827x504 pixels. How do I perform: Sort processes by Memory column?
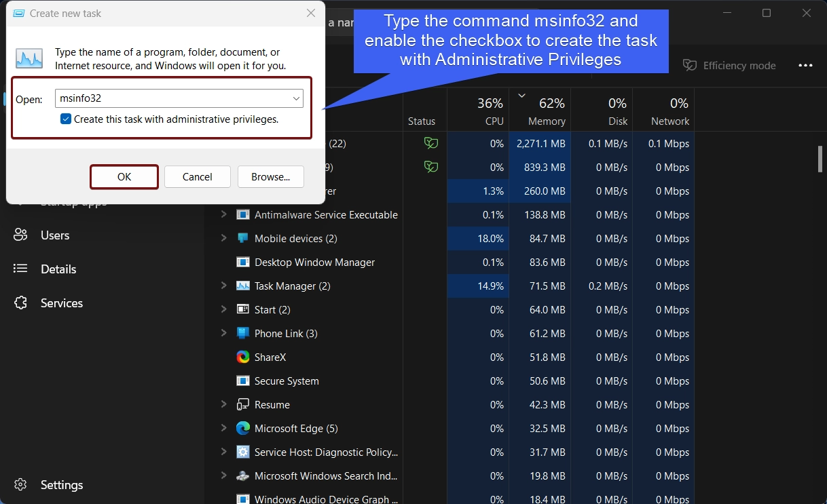(x=539, y=110)
